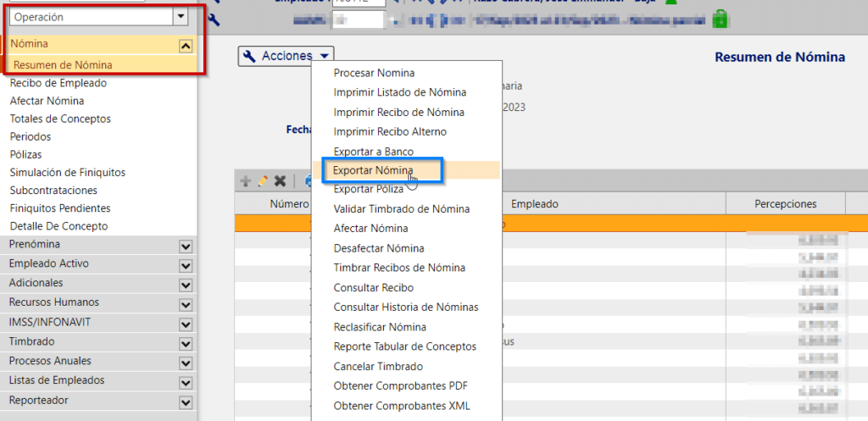Click the Percepciones column header
Screen dimensions: 868x421
[x=785, y=204]
